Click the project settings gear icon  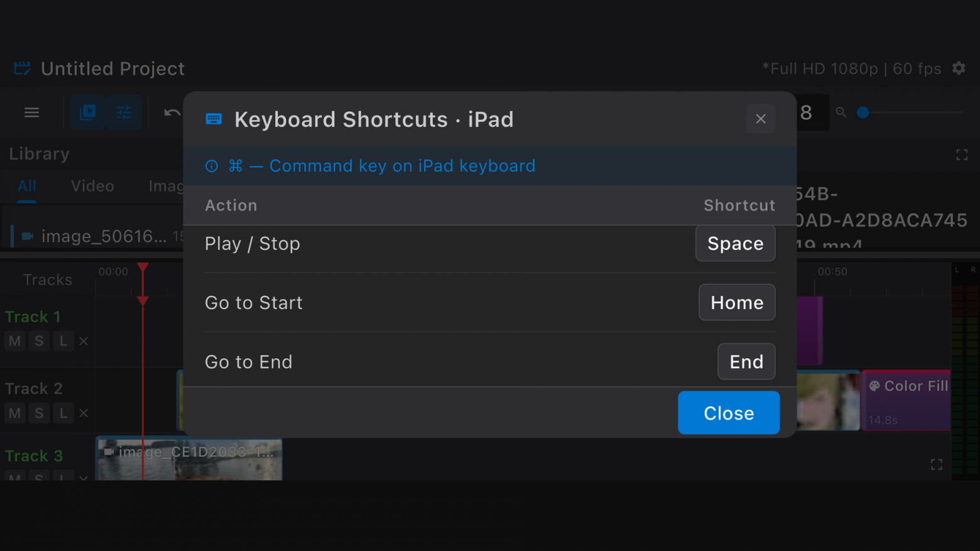click(959, 68)
